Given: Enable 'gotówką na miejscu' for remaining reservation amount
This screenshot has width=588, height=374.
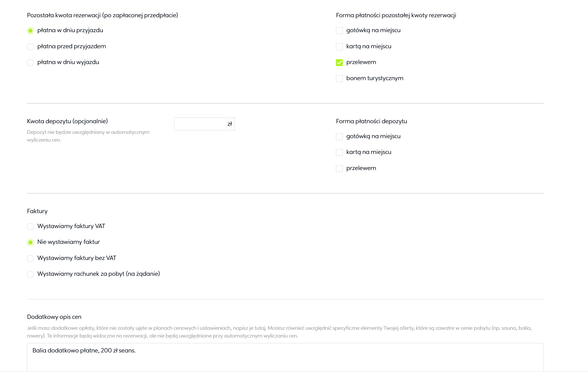Looking at the screenshot, I should 339,31.
